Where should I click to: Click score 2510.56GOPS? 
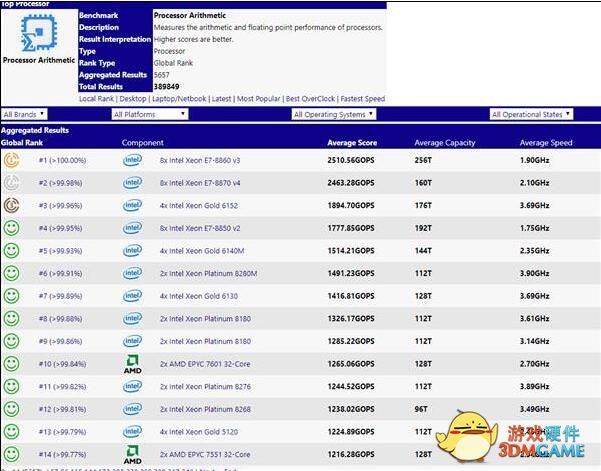point(351,160)
